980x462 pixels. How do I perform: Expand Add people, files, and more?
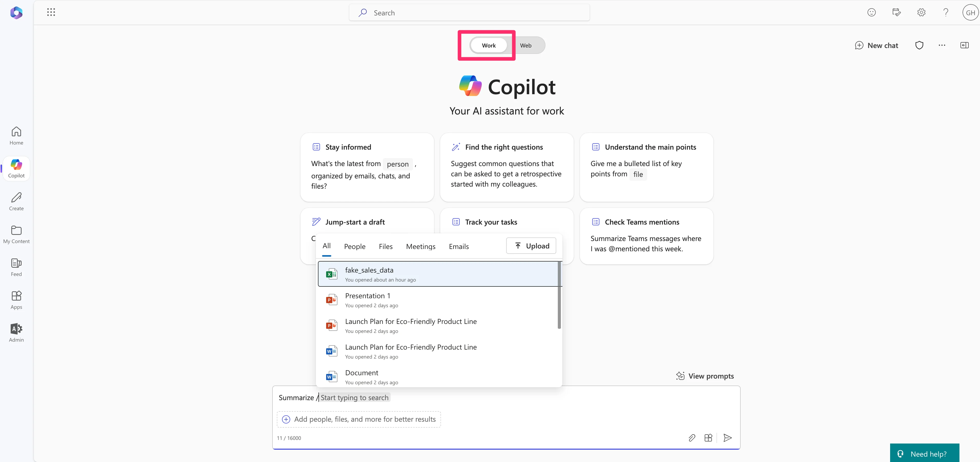tap(359, 419)
